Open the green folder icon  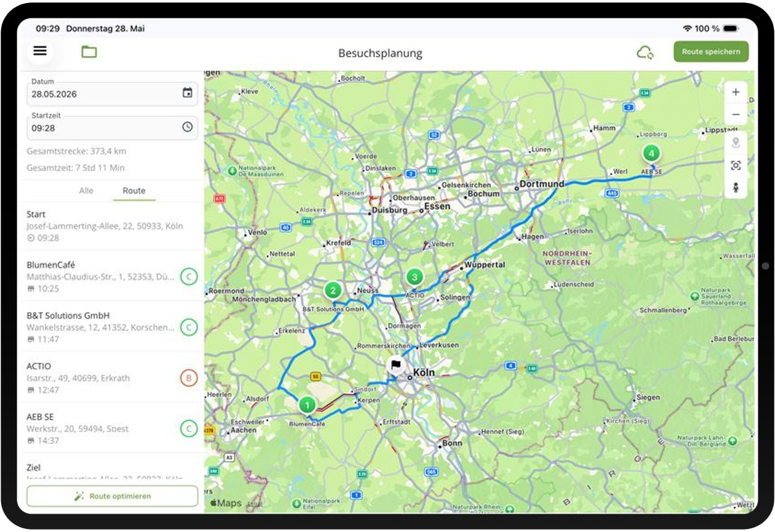[x=89, y=52]
